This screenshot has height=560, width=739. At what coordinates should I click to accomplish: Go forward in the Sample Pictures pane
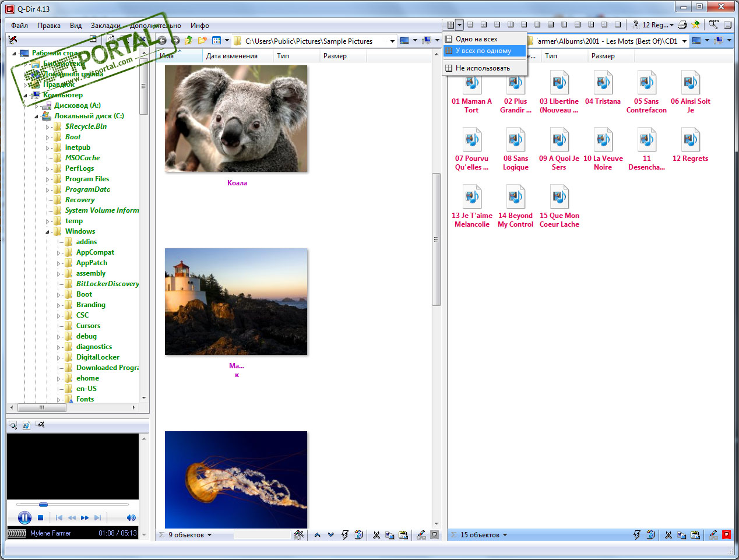point(175,41)
